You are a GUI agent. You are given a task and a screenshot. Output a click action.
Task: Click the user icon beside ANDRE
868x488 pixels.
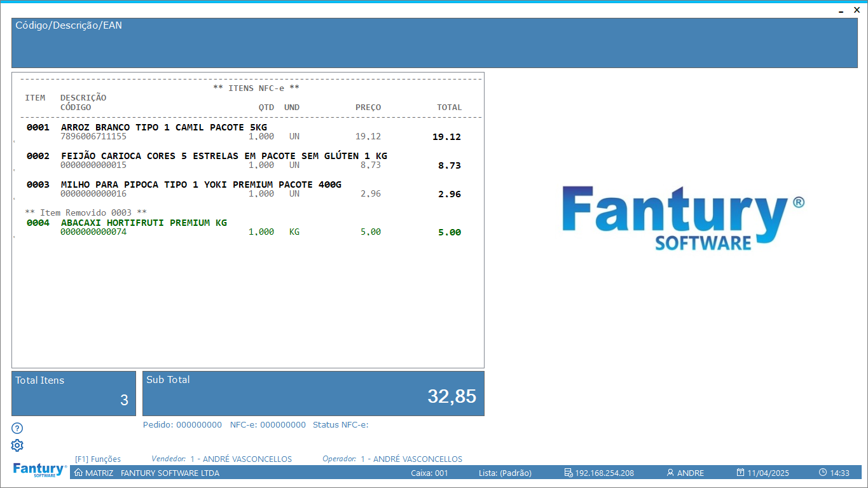coord(670,473)
